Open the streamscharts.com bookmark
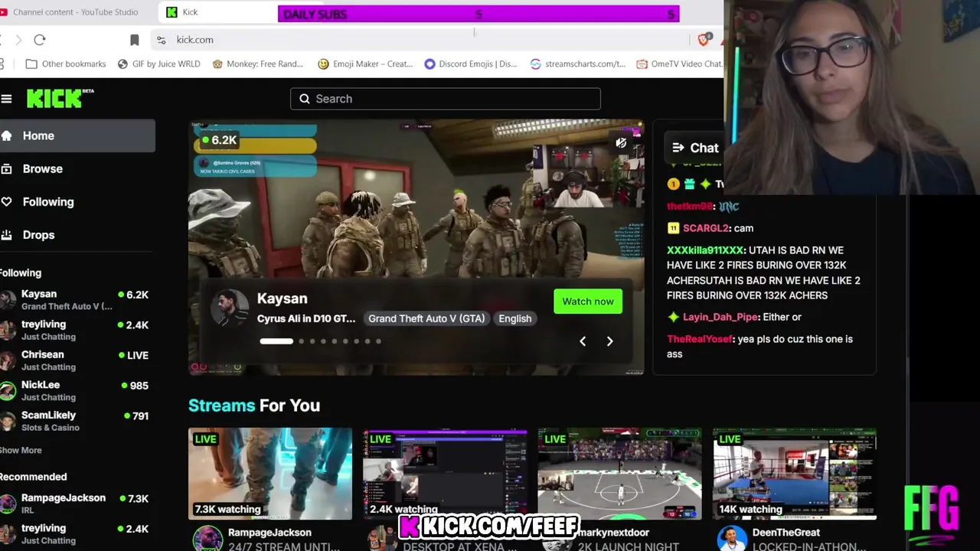This screenshot has width=980, height=551. (x=578, y=64)
